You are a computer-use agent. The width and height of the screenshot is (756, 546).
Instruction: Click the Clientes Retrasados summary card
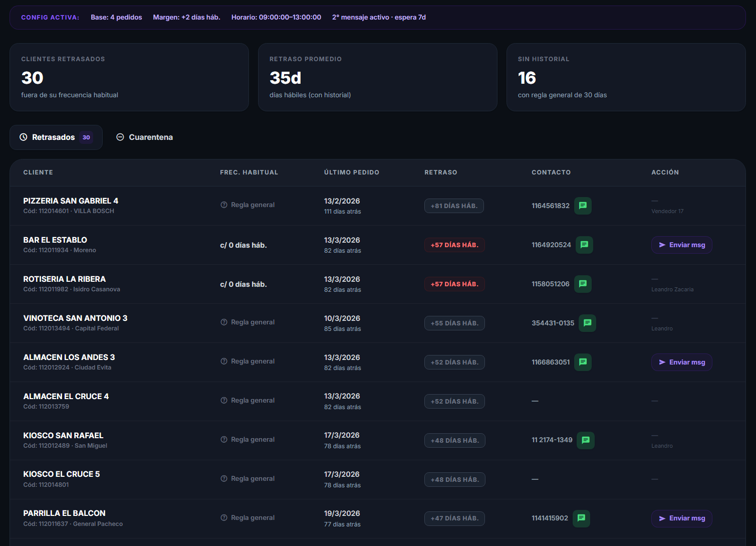pyautogui.click(x=129, y=77)
